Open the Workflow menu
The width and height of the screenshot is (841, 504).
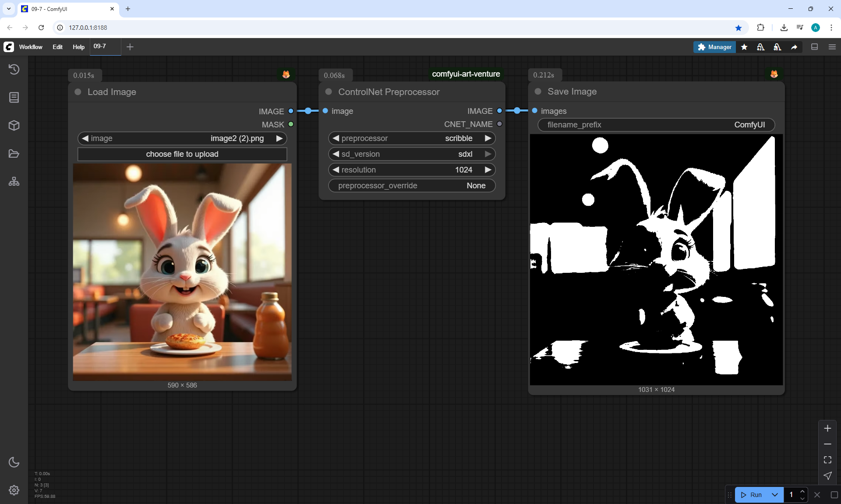tap(31, 47)
